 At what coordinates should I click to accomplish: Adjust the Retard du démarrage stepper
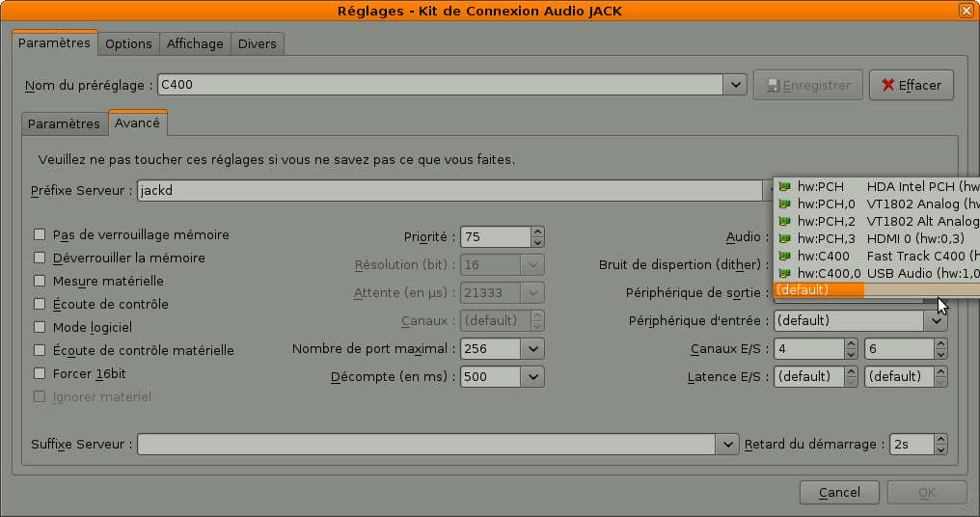pyautogui.click(x=940, y=445)
